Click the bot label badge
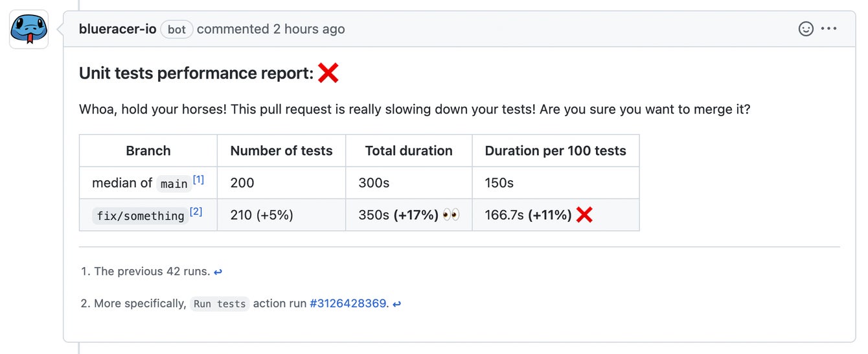Screen dimensions: 868x354 [177, 29]
